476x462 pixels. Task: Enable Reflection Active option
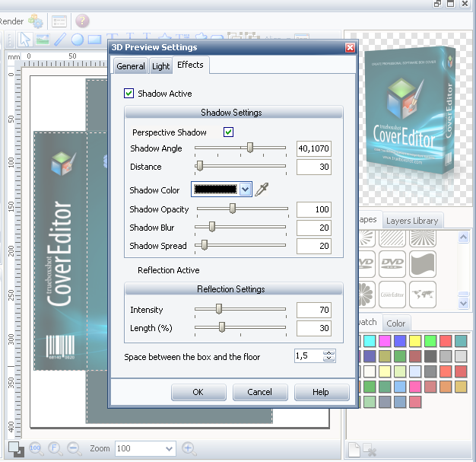129,270
